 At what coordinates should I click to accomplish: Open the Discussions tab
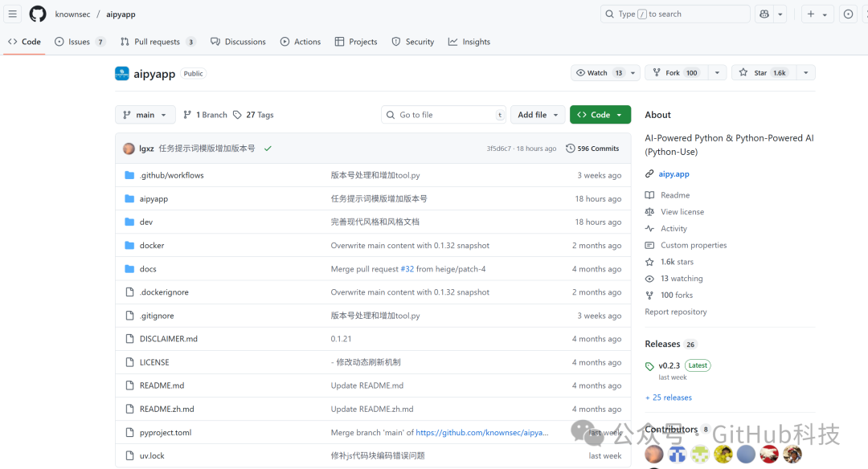[238, 42]
